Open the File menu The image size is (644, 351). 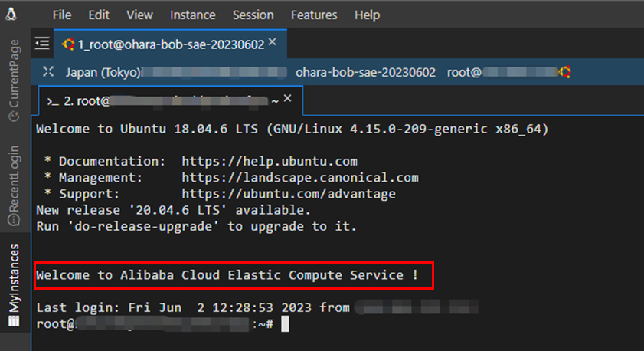(63, 15)
